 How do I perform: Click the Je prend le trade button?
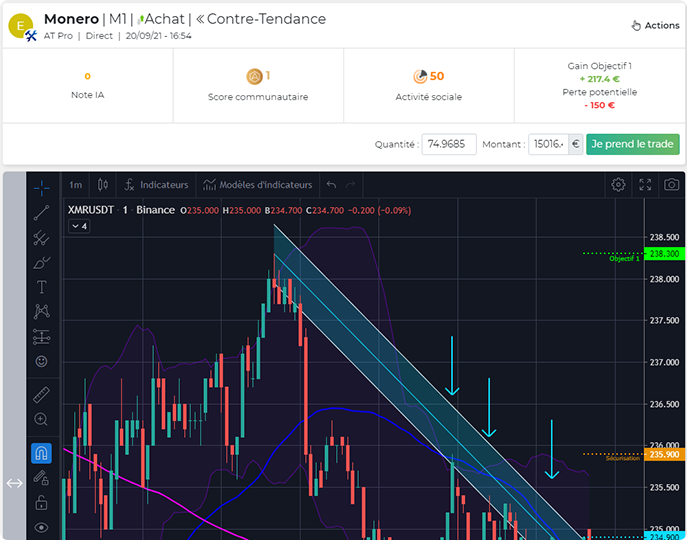coord(633,144)
